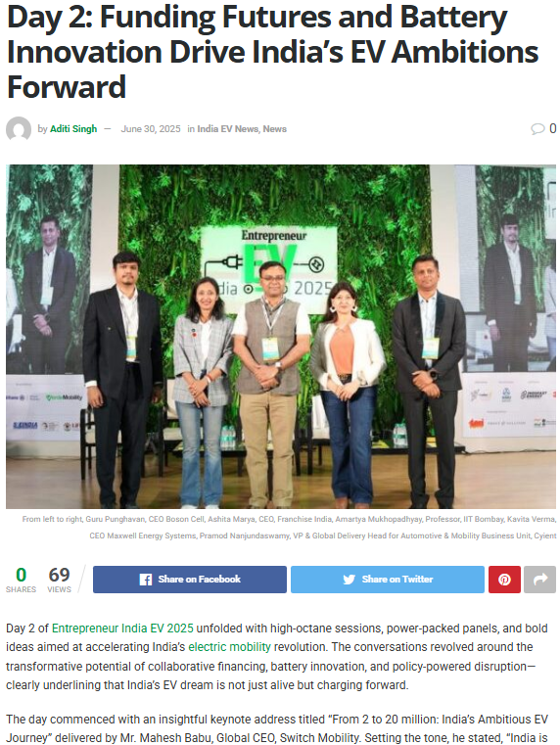Click Share on Twitter button
The height and width of the screenshot is (745, 560).
(388, 580)
